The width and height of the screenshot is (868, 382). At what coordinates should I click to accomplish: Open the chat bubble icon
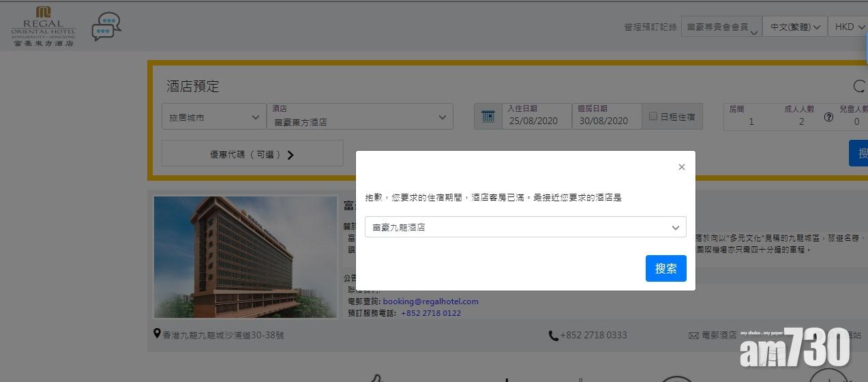click(x=106, y=27)
